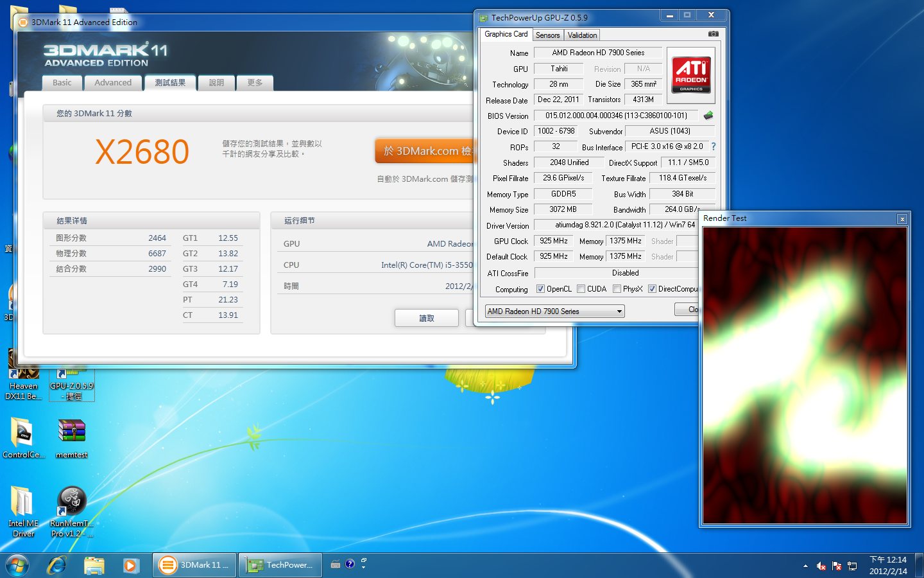924x578 pixels.
Task: Select the Intel ME Driver folder
Action: tap(23, 511)
